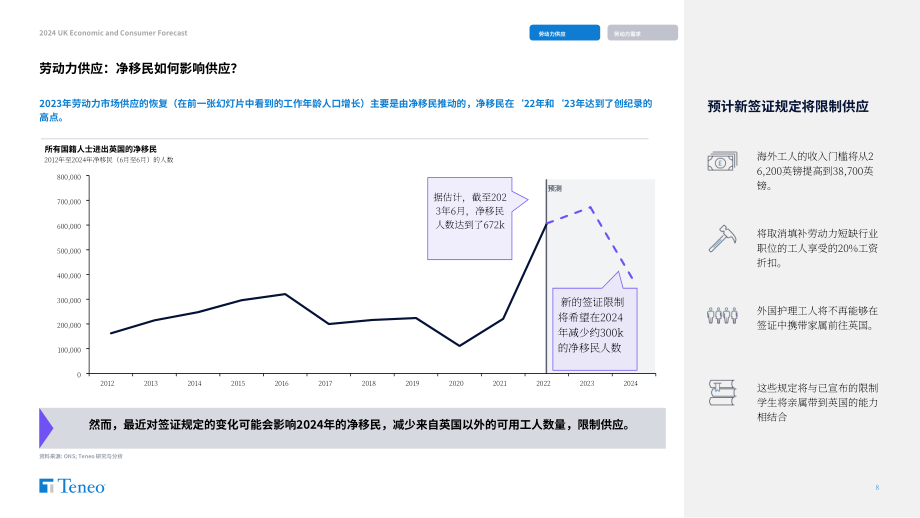Click the Teneo logo at bottom left
Image resolution: width=920 pixels, height=518 pixels.
point(72,486)
